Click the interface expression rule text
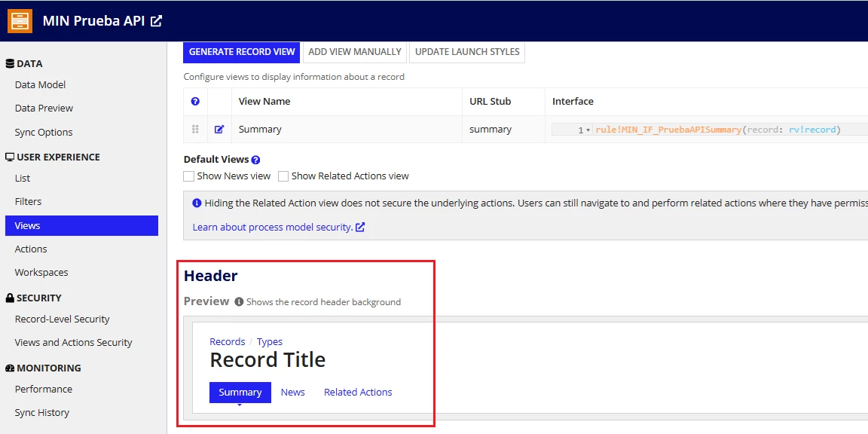 coord(718,130)
